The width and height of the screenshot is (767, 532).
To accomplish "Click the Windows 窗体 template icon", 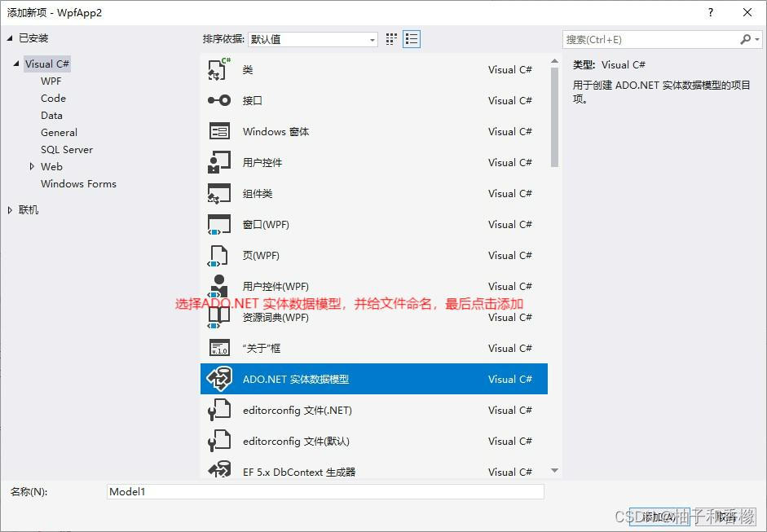I will click(x=218, y=131).
